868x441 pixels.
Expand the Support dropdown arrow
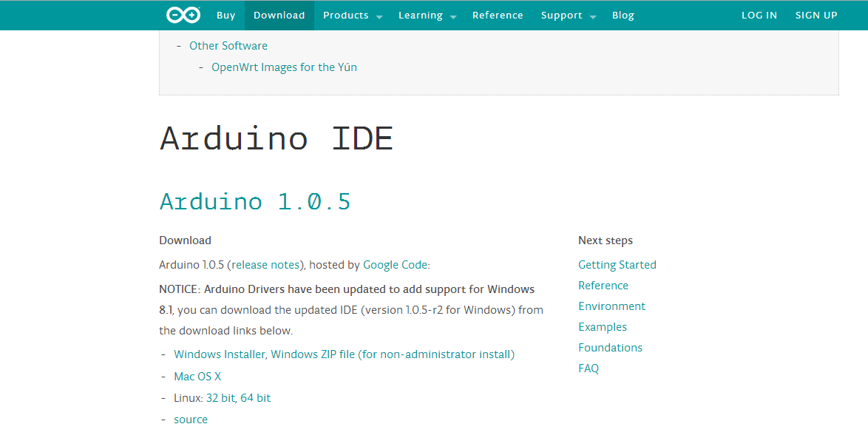(x=593, y=17)
